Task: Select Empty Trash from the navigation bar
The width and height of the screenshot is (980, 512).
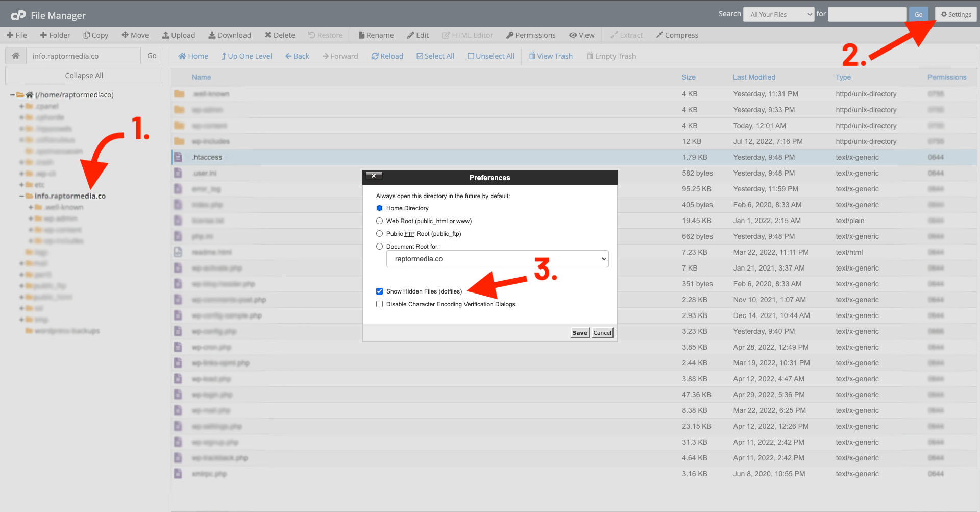Action: click(x=611, y=56)
